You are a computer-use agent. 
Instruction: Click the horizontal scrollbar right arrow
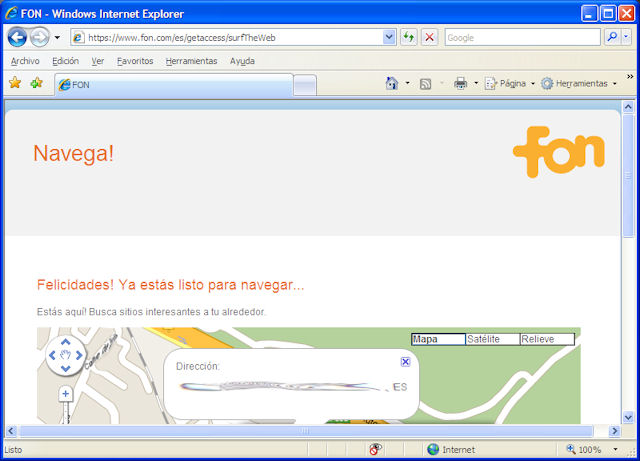tap(614, 431)
